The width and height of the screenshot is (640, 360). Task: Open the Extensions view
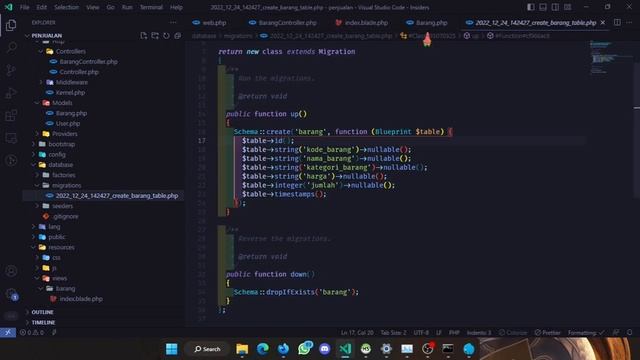point(11,116)
